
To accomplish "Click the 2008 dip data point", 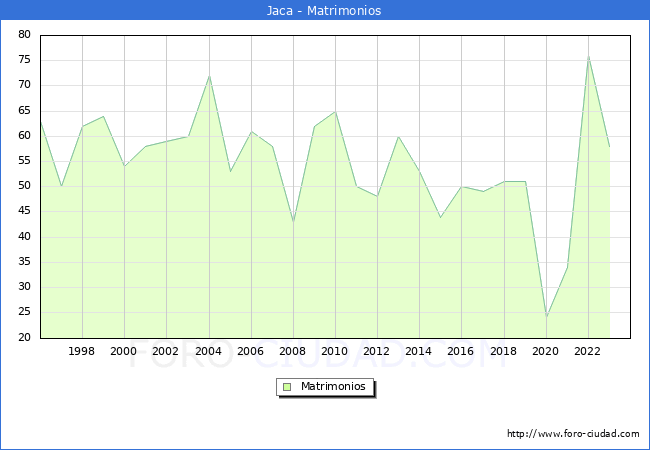I will [x=293, y=221].
